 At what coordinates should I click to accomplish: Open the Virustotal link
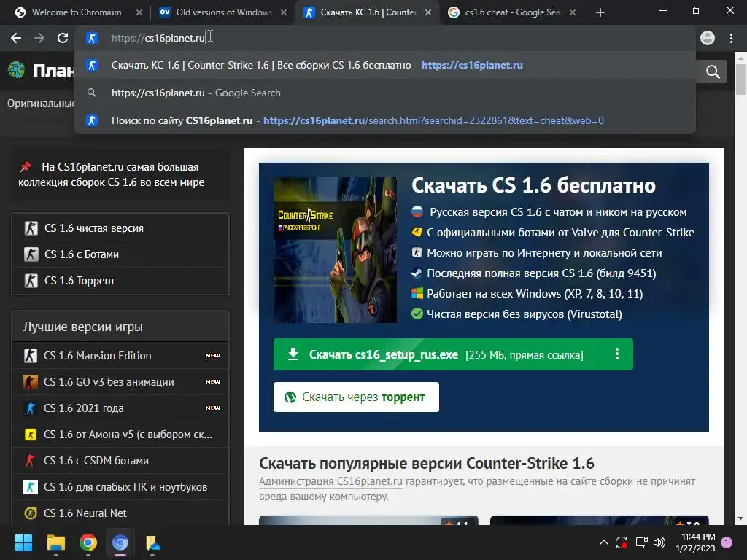pyautogui.click(x=595, y=314)
